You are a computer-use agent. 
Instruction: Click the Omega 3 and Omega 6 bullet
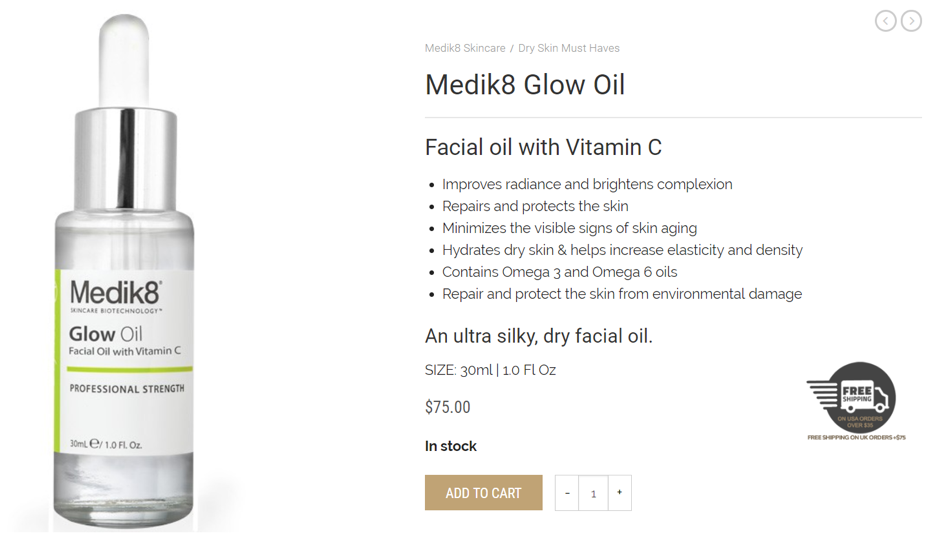pyautogui.click(x=559, y=272)
